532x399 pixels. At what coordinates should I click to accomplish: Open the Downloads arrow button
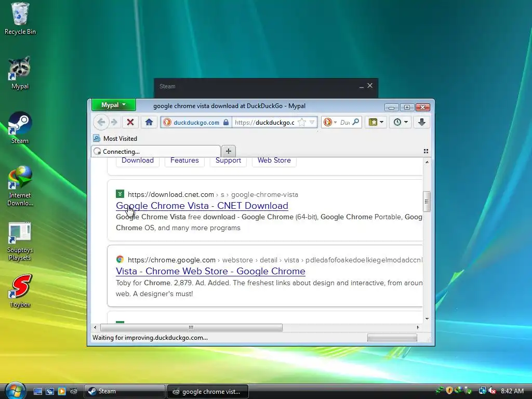[x=422, y=122]
